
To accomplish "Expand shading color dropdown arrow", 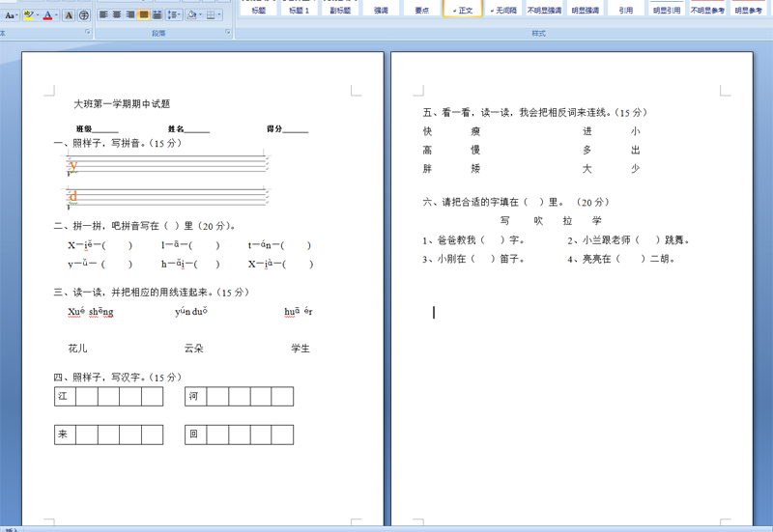I will (201, 14).
